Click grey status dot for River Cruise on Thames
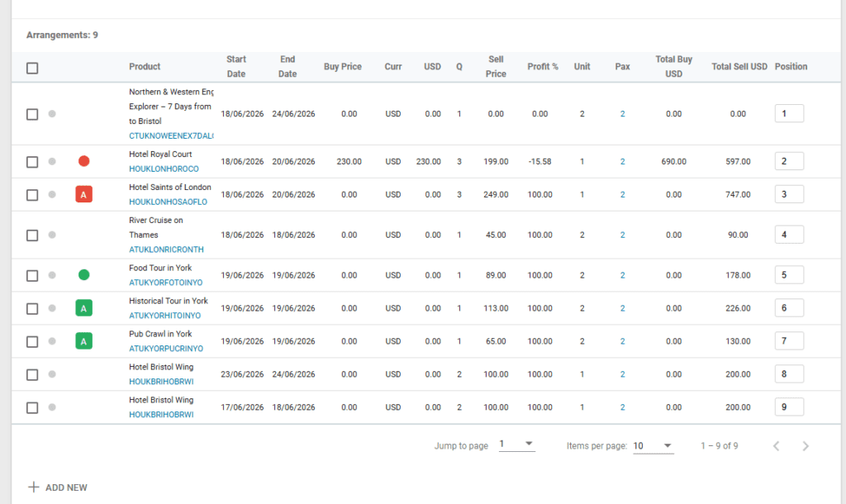Viewport: 846px width, 504px height. pyautogui.click(x=52, y=235)
